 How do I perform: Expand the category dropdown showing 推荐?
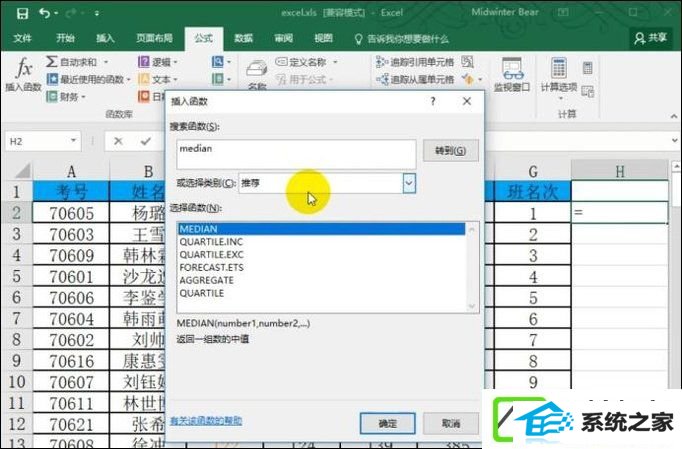409,183
